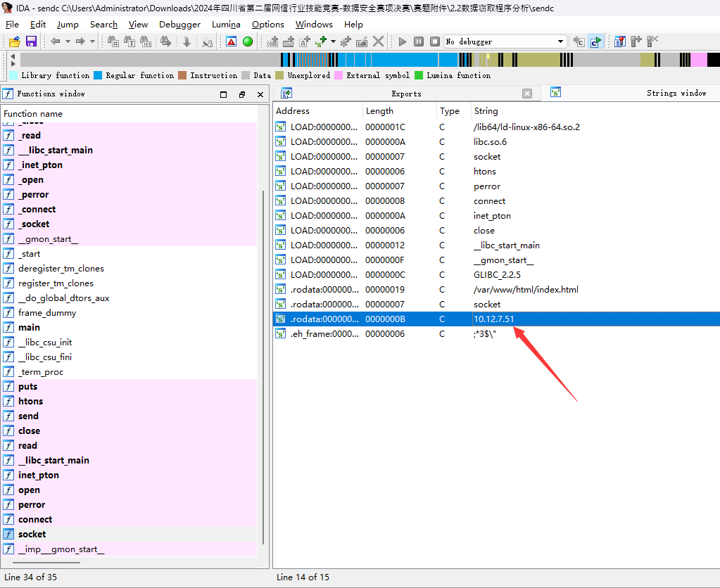Open the forward-history dropdown arrow
The height and width of the screenshot is (588, 720).
pyautogui.click(x=92, y=41)
